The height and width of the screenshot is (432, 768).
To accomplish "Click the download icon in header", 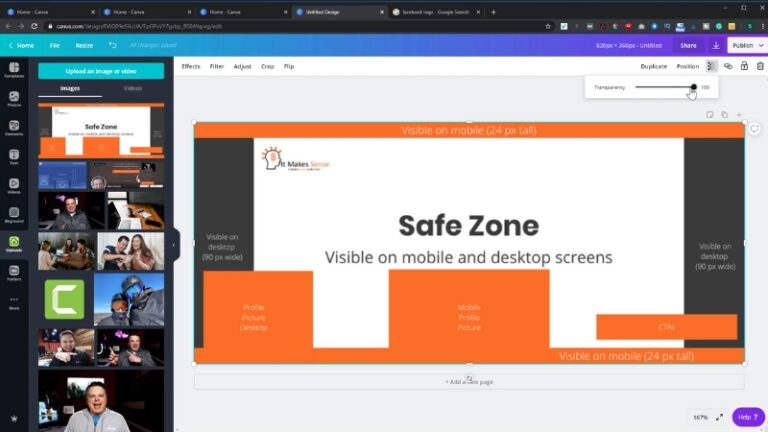I will [x=716, y=45].
